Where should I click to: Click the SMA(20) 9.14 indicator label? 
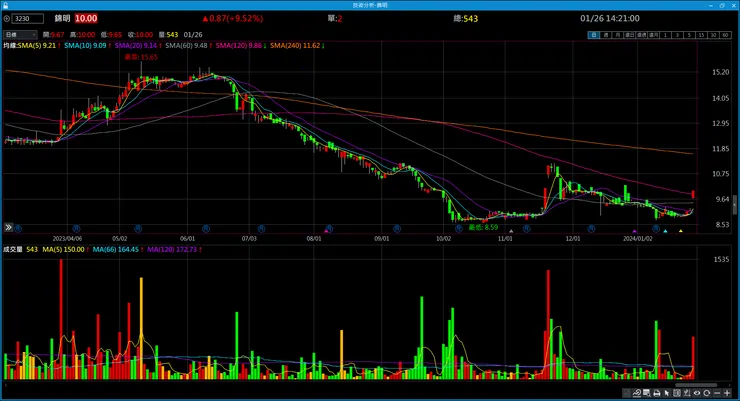click(x=135, y=46)
